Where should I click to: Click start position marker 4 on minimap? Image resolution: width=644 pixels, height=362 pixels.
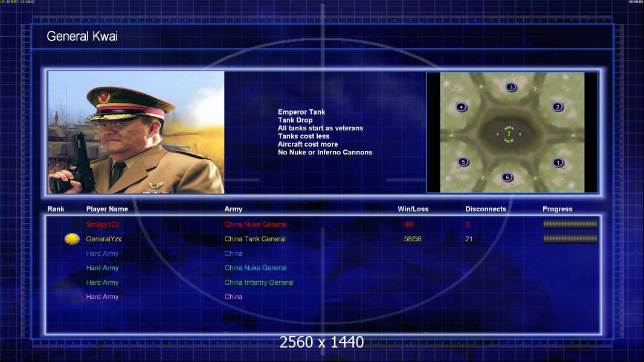461,107
